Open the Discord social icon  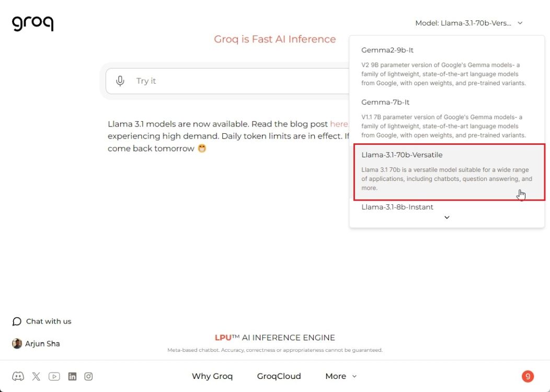pyautogui.click(x=18, y=376)
